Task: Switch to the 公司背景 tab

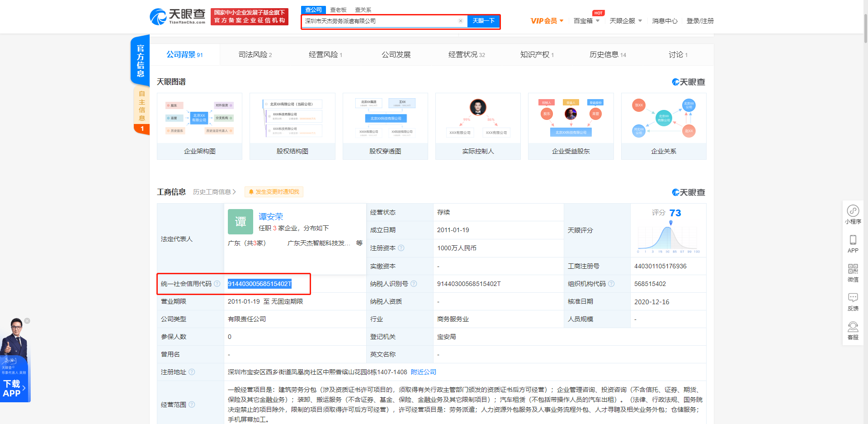Action: [184, 55]
